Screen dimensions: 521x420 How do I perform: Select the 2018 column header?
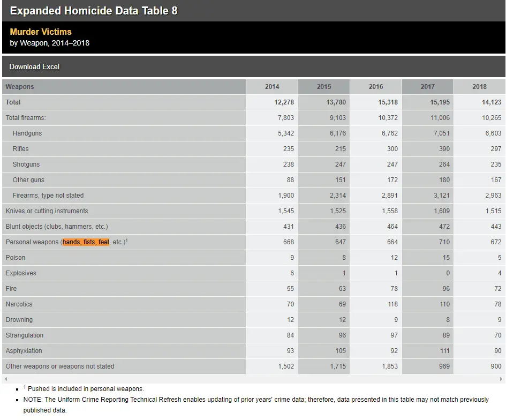click(x=479, y=87)
